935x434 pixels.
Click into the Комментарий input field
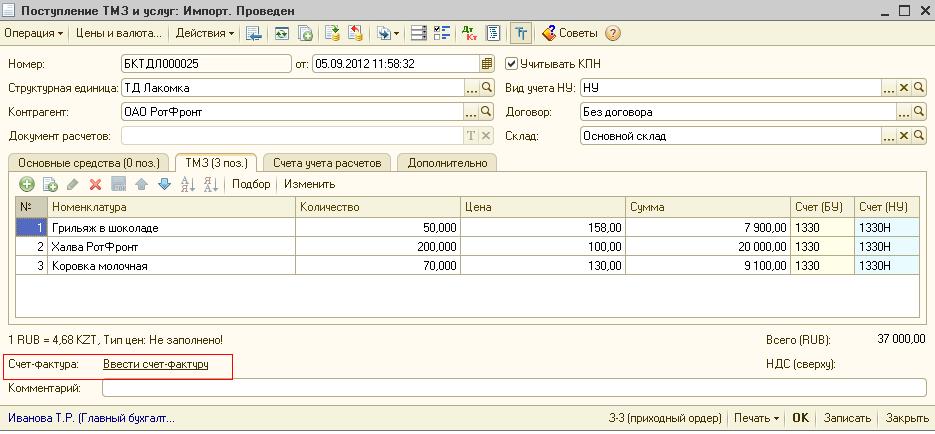(x=514, y=388)
